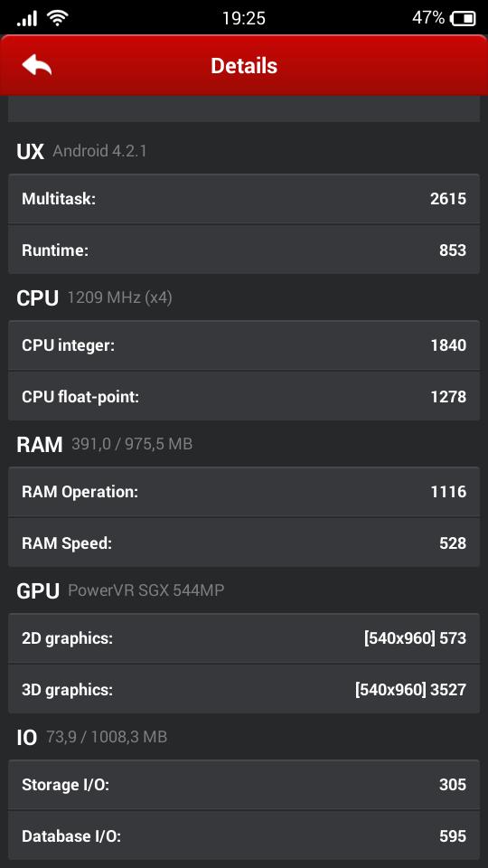Tap the Details title text
Image resolution: width=488 pixels, height=868 pixels.
click(x=244, y=66)
